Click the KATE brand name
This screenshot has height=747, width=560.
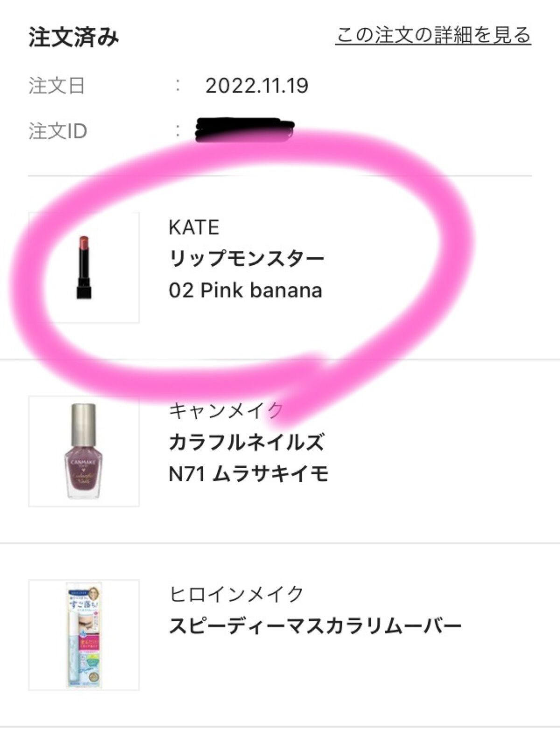[x=194, y=228]
